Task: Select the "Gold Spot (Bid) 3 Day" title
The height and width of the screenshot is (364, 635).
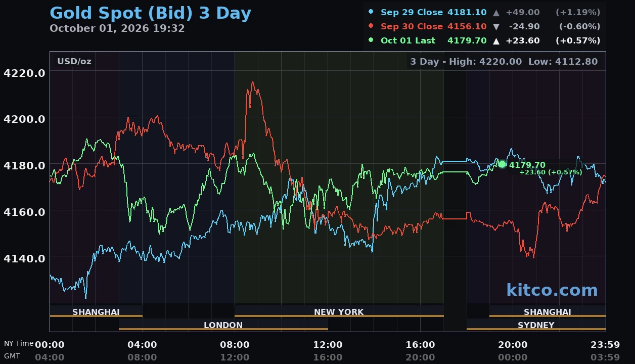Action: [x=151, y=13]
